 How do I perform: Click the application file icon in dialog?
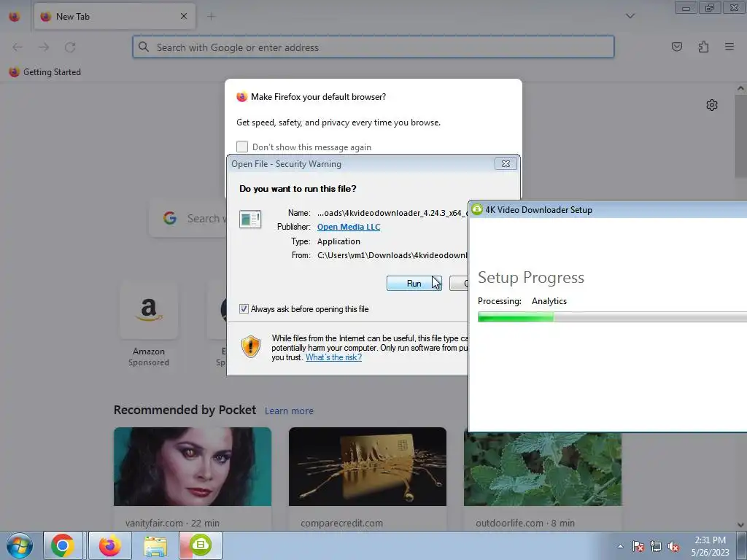point(250,219)
